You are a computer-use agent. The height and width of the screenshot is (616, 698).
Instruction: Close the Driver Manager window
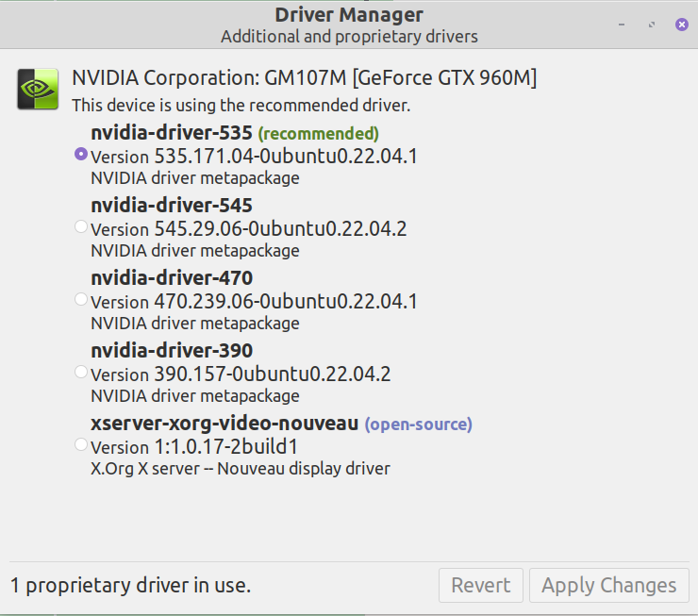pos(681,25)
